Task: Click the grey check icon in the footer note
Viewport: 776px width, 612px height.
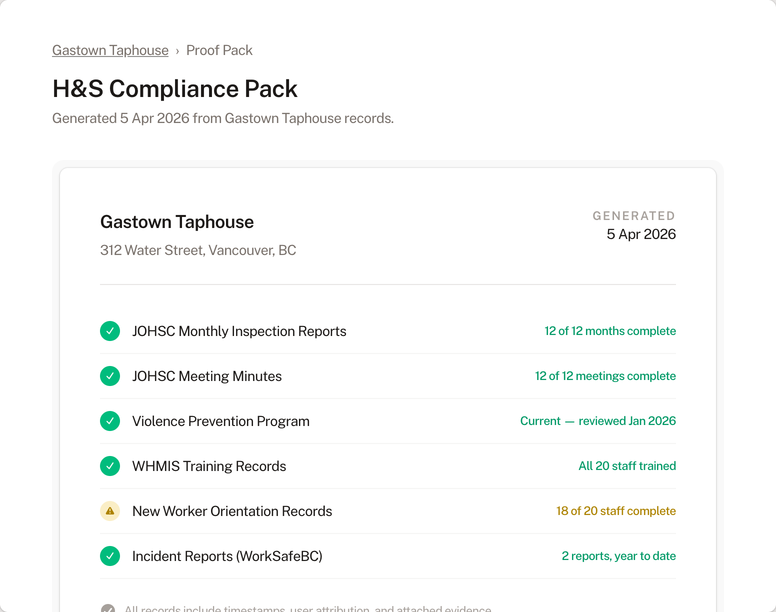Action: click(108, 609)
